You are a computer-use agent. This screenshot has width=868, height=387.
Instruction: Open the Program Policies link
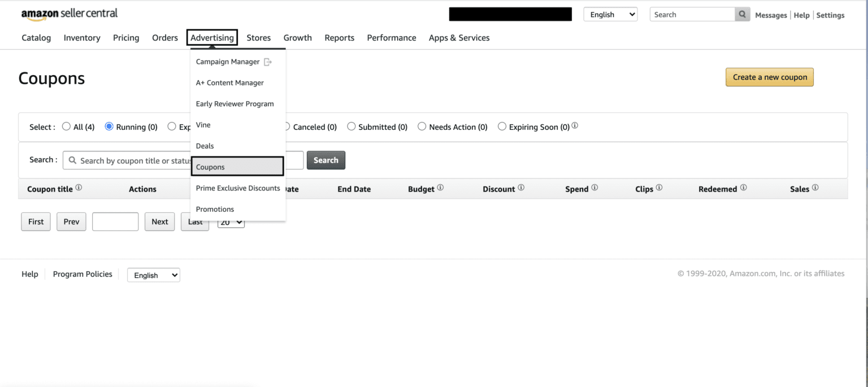click(x=83, y=274)
